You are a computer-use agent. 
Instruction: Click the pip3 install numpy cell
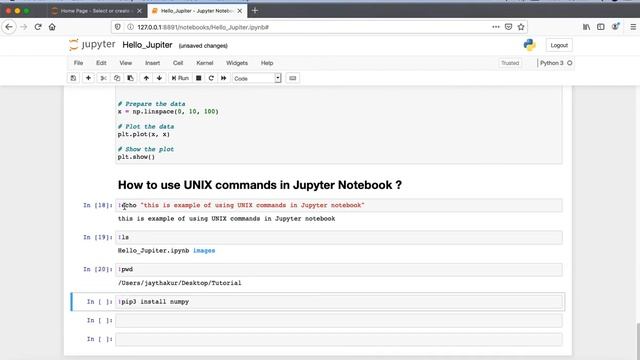tap(338, 302)
